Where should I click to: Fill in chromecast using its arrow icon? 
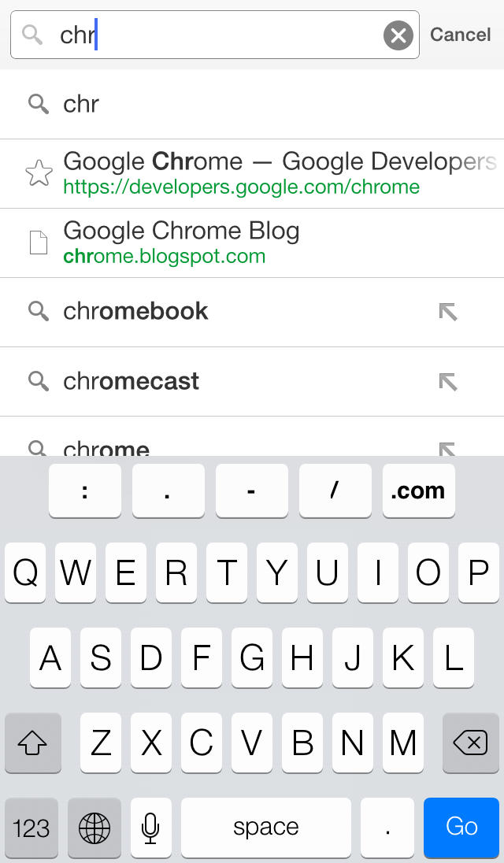[447, 382]
